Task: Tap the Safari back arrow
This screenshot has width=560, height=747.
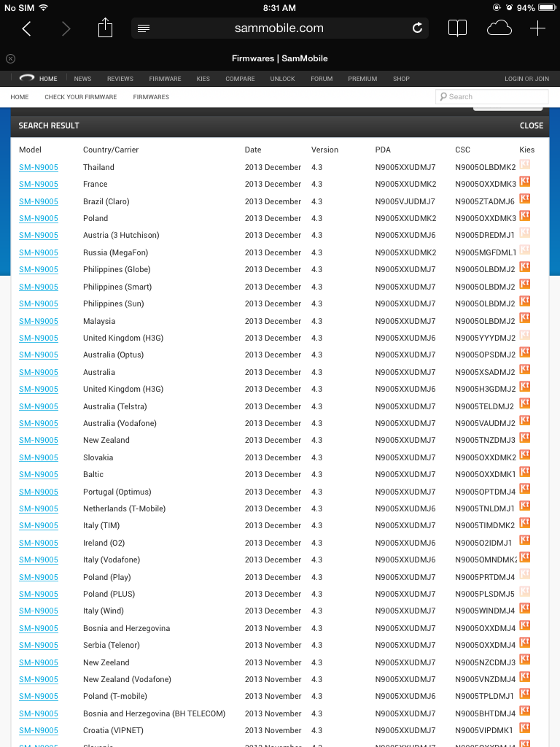Action: (x=27, y=28)
